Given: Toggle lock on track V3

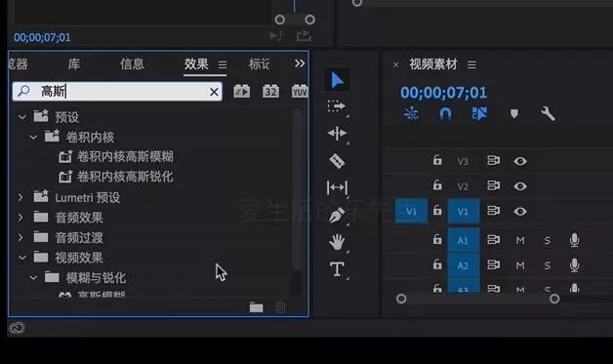Looking at the screenshot, I should coord(437,160).
